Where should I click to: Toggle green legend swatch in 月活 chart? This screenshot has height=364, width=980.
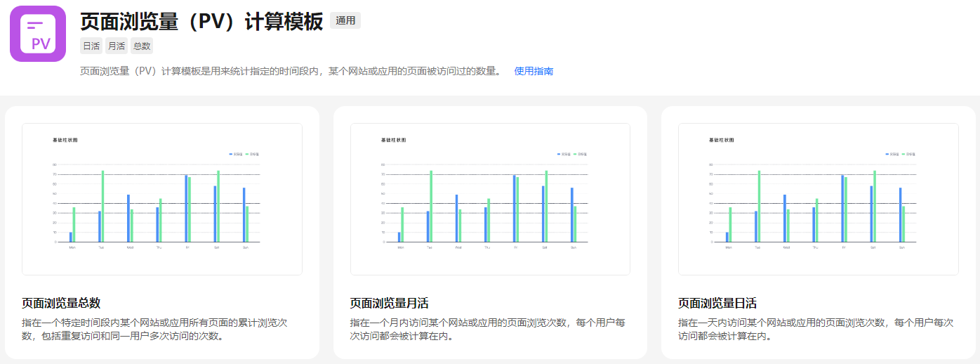click(575, 154)
